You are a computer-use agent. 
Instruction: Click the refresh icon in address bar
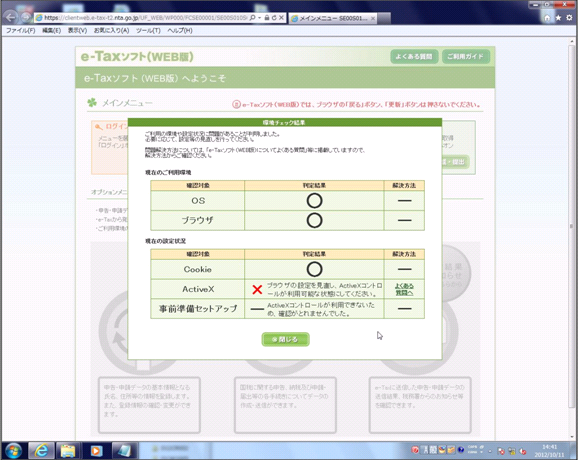click(x=274, y=17)
